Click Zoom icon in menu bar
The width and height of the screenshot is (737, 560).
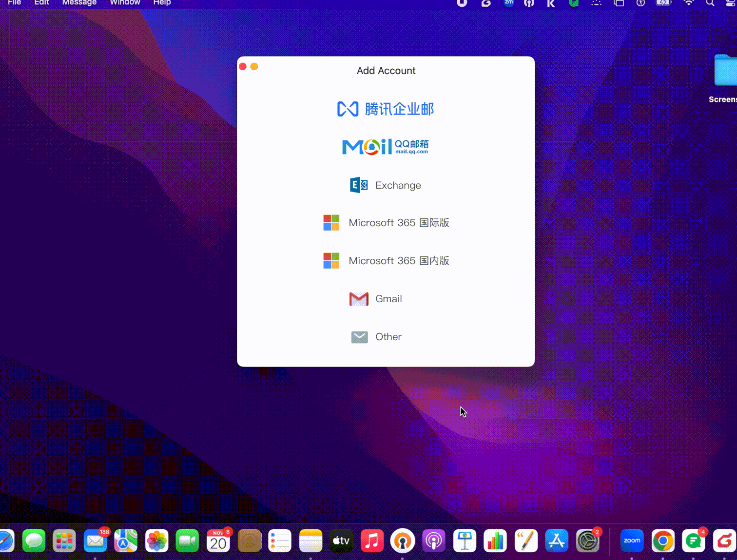(509, 2)
